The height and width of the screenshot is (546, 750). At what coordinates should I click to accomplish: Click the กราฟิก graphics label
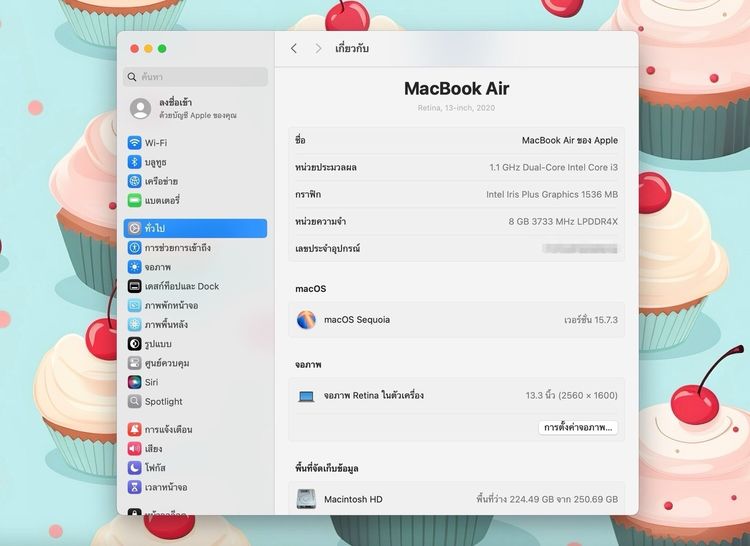point(308,194)
